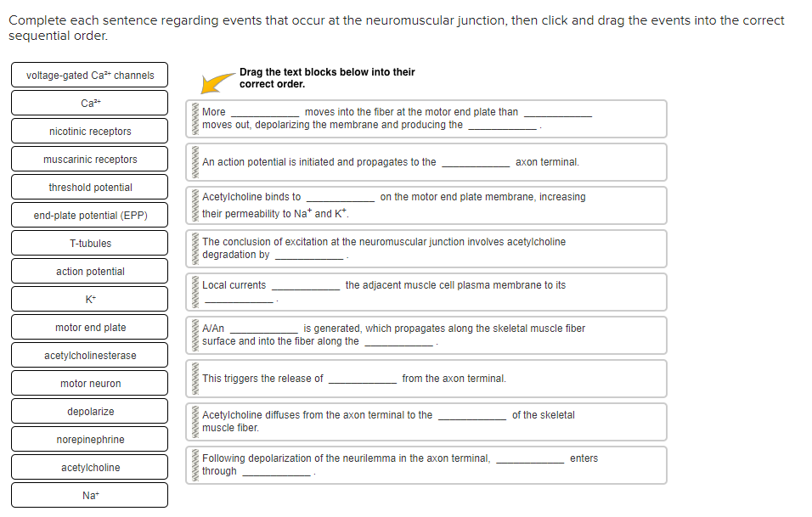Select the "threshold potential" text block
The height and width of the screenshot is (517, 812).
pyautogui.click(x=88, y=187)
